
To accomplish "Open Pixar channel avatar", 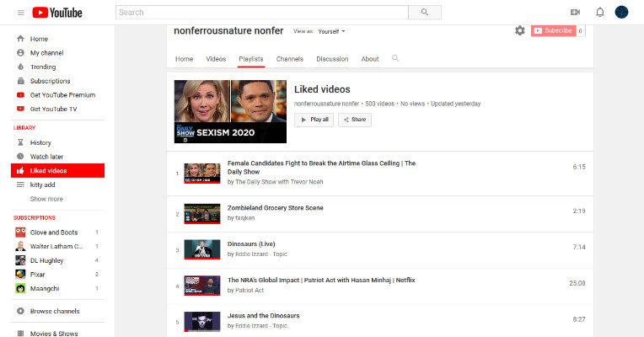I will (x=20, y=274).
